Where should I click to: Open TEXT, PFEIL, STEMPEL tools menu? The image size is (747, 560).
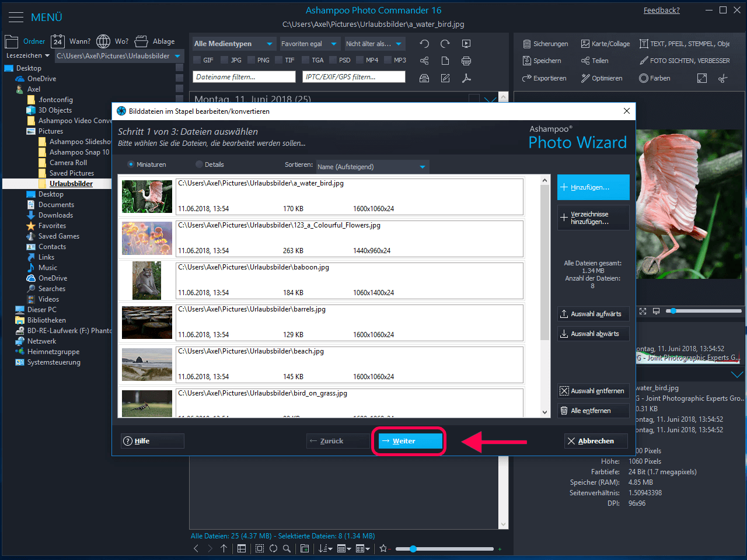click(685, 44)
